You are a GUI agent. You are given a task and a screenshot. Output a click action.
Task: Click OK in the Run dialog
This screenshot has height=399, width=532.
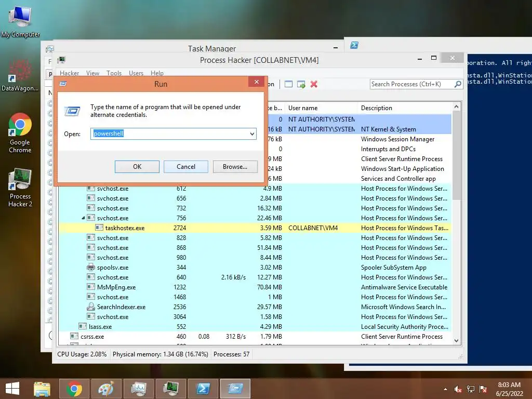137,167
